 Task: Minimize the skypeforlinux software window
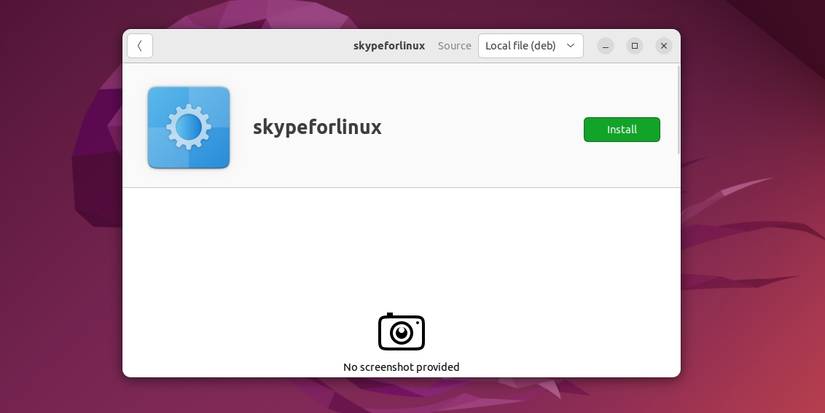(x=606, y=46)
